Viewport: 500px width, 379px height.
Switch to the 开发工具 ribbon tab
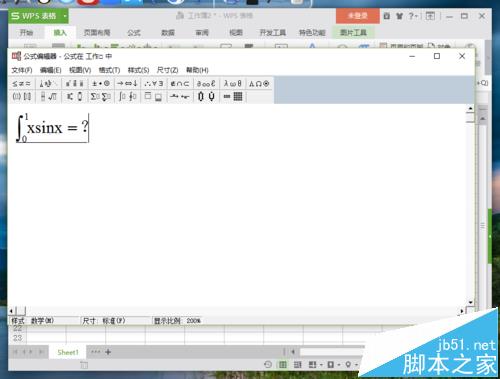click(272, 33)
